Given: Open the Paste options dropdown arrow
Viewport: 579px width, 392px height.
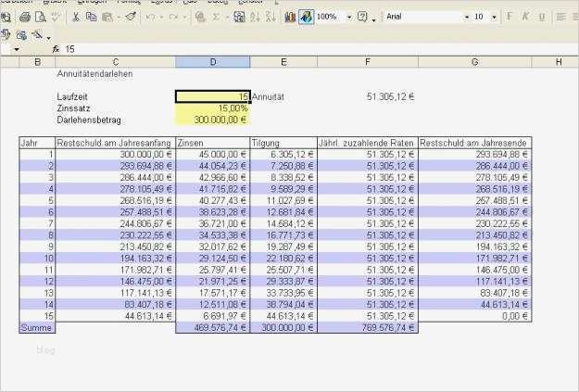Looking at the screenshot, I should 119,17.
